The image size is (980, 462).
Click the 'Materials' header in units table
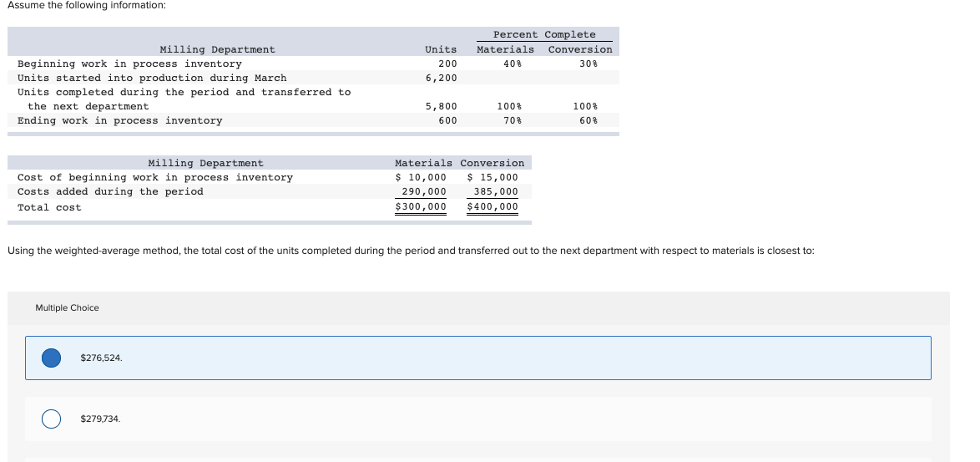506,49
